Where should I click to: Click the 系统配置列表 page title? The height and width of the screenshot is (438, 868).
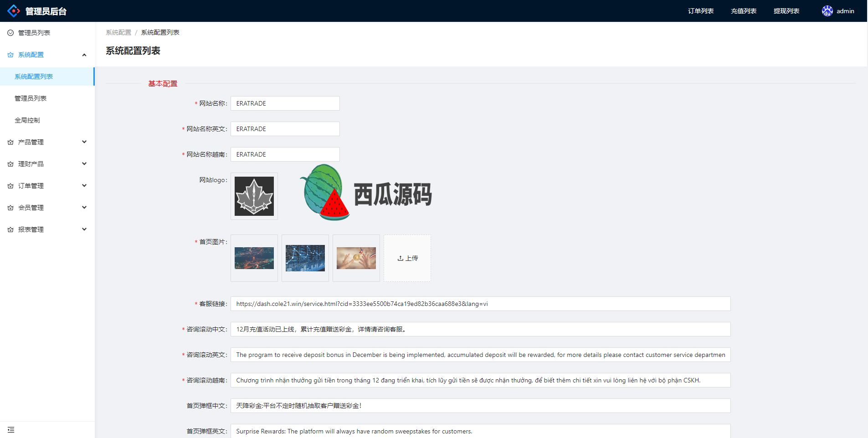tap(133, 51)
